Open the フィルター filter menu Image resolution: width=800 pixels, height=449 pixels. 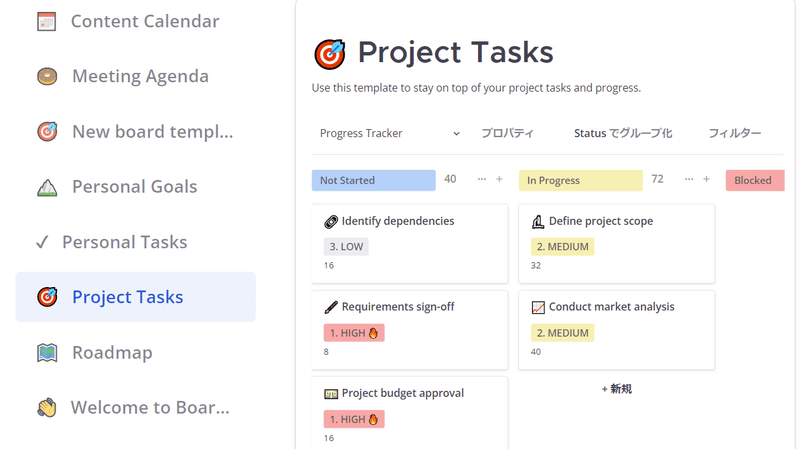735,134
